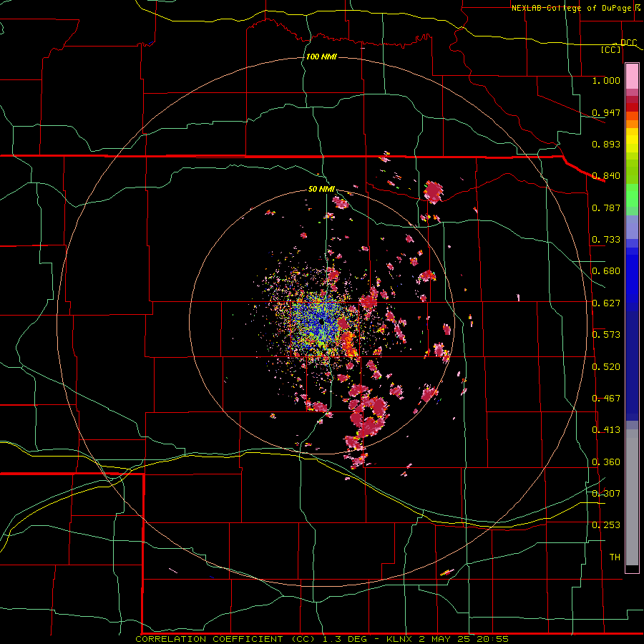
Task: Select the 0.947 value on color scale
Action: (x=606, y=112)
